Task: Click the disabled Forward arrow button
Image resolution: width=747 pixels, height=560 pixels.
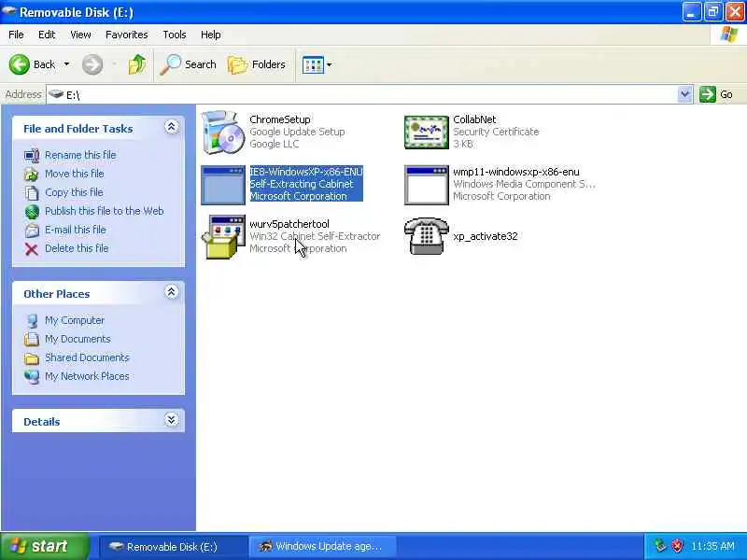Action: click(92, 64)
